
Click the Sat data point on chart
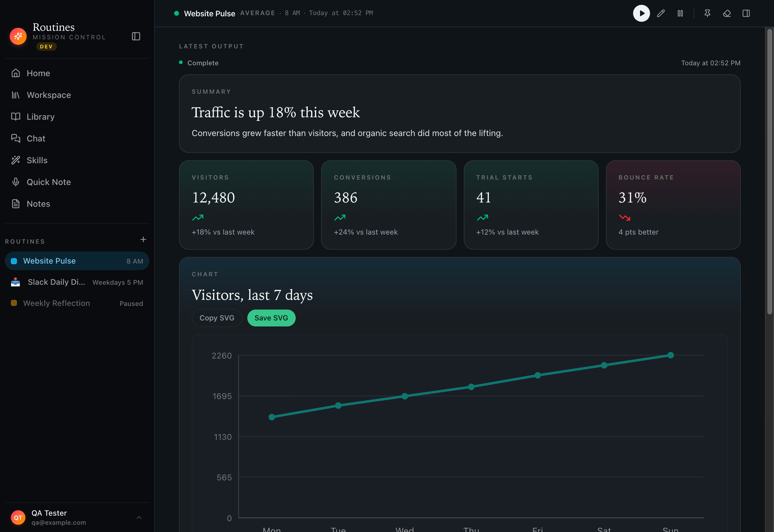pos(604,365)
